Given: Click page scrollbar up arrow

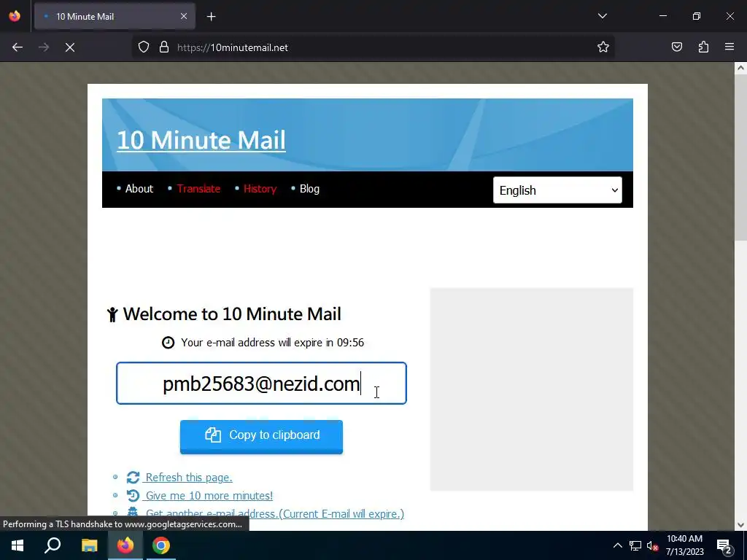Looking at the screenshot, I should (740, 68).
